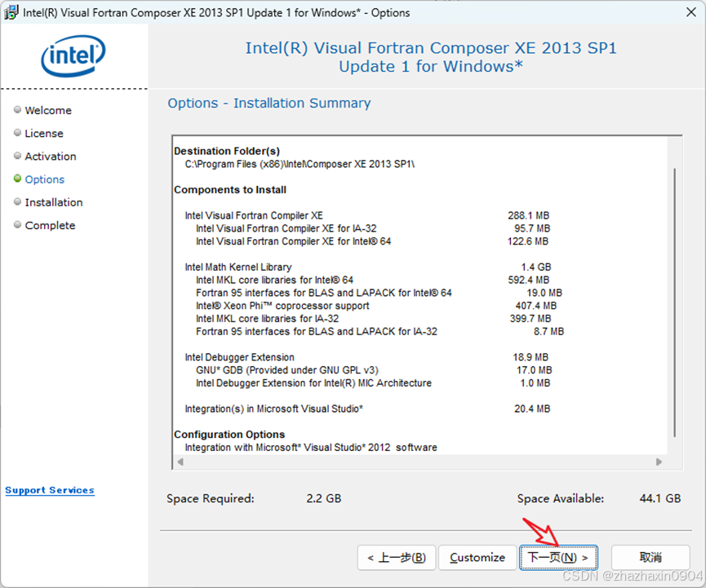Image resolution: width=706 pixels, height=588 pixels.
Task: Select the Installation step in sidebar
Action: click(54, 202)
